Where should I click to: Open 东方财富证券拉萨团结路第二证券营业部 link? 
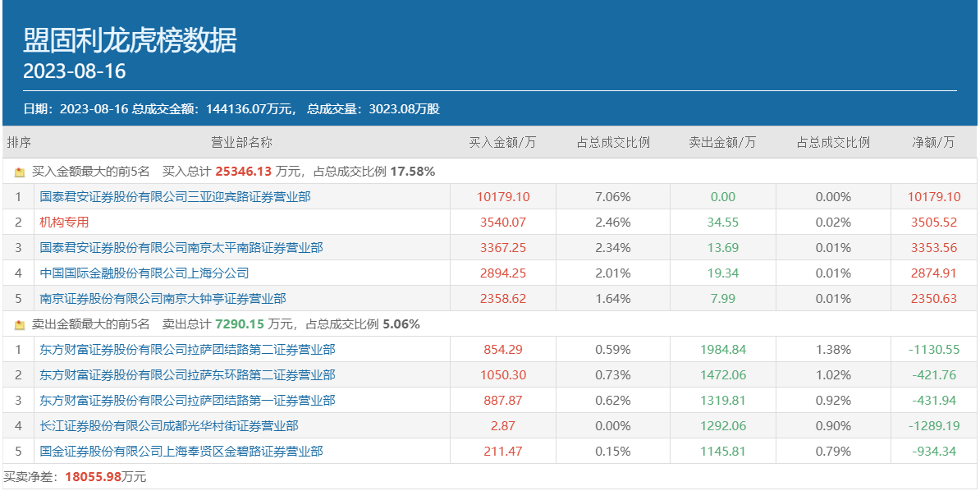click(187, 350)
